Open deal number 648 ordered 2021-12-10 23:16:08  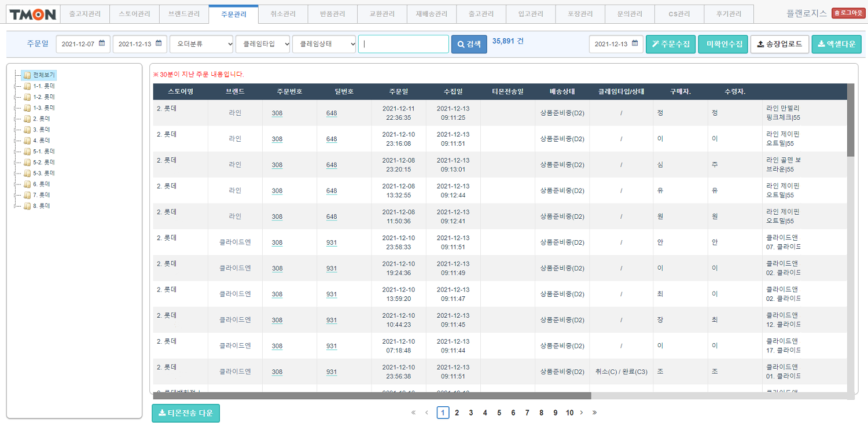tap(332, 139)
